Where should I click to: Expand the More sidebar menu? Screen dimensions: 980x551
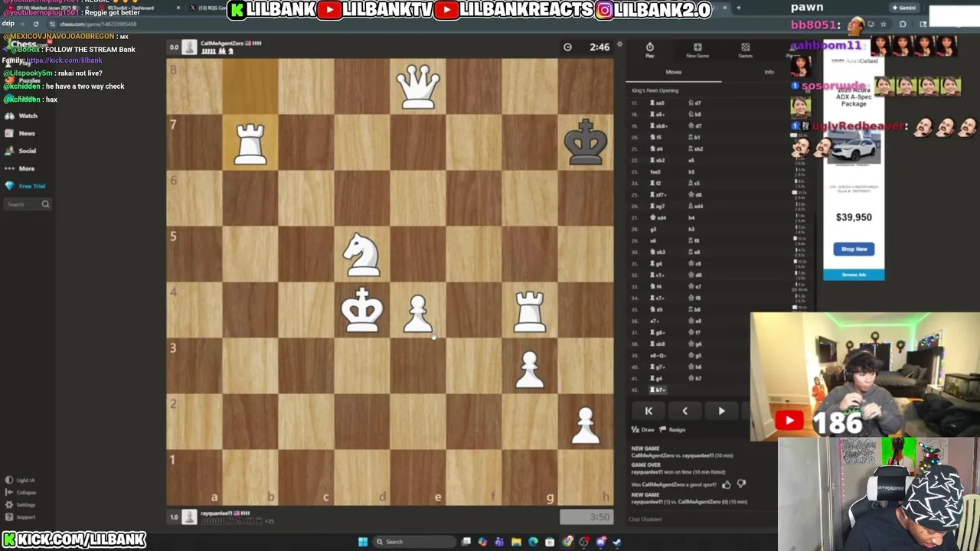click(20, 168)
